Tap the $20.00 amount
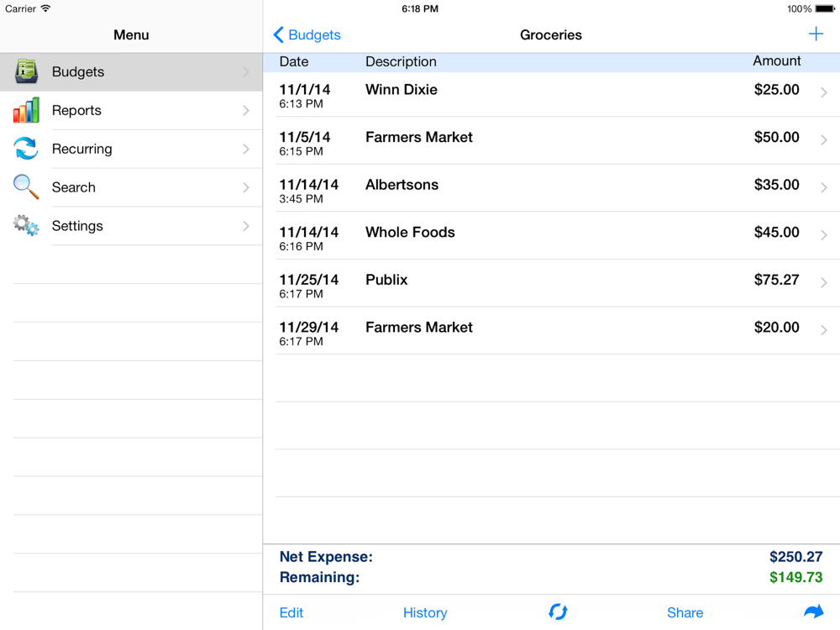This screenshot has height=630, width=840. pos(776,328)
